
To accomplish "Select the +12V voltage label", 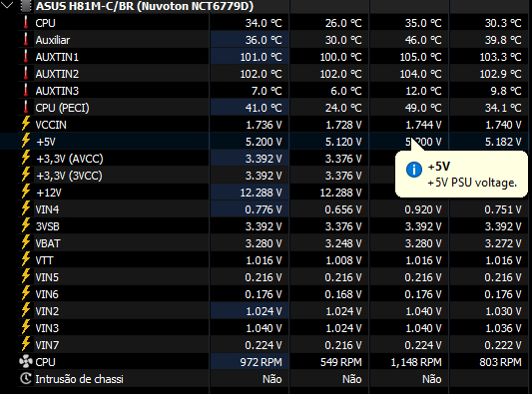I will click(49, 193).
